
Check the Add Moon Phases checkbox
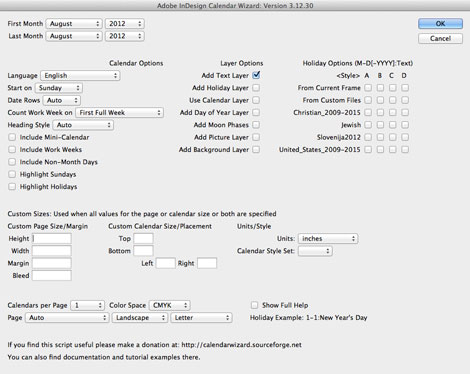(x=256, y=125)
